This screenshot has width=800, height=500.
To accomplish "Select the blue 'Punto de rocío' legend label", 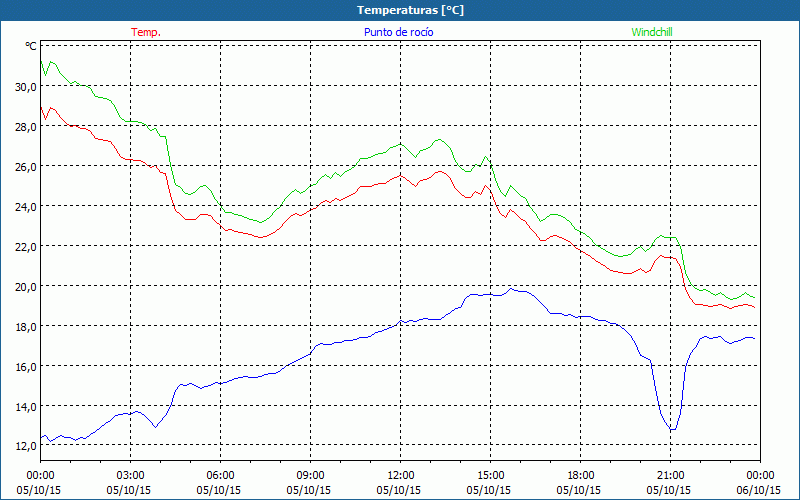I will point(398,32).
